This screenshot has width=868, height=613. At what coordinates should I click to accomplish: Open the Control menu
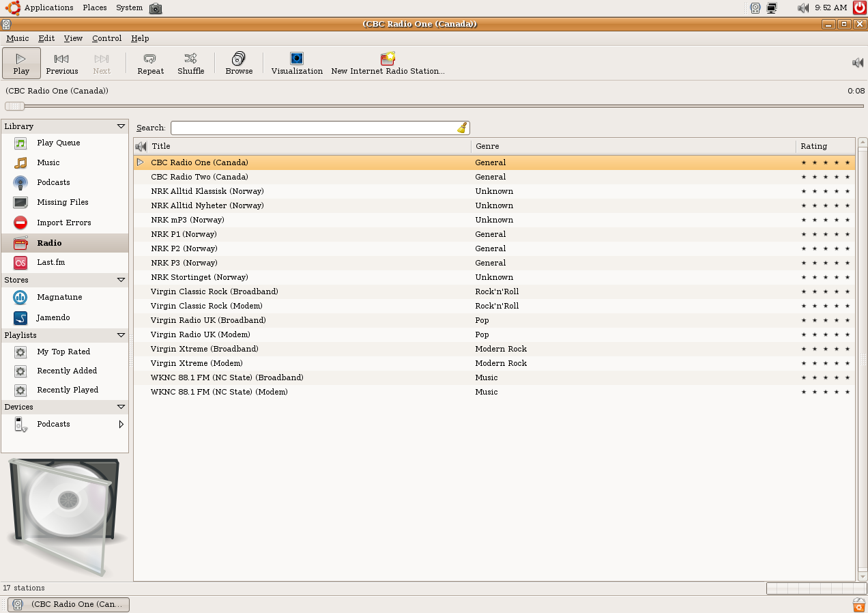pos(106,38)
